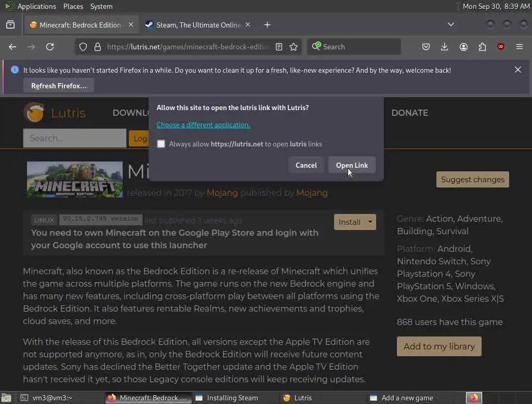
Task: Click the Install button
Action: [350, 222]
